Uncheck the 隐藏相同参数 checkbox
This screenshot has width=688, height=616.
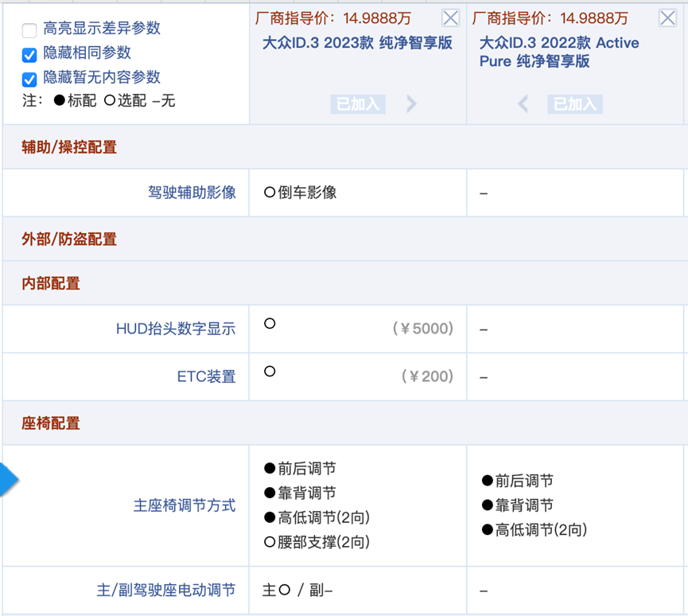pyautogui.click(x=29, y=55)
